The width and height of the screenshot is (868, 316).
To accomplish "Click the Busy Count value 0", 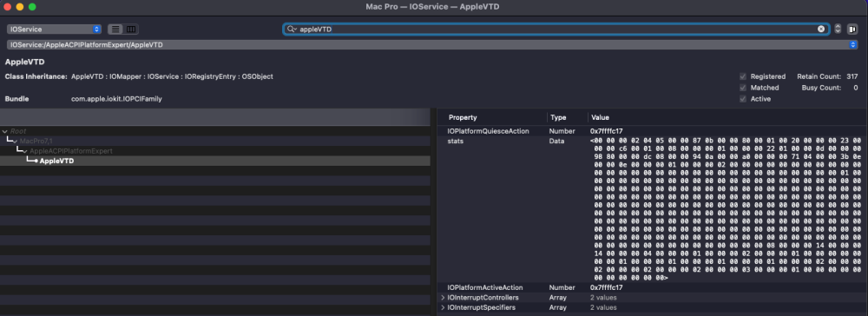I will (x=855, y=88).
